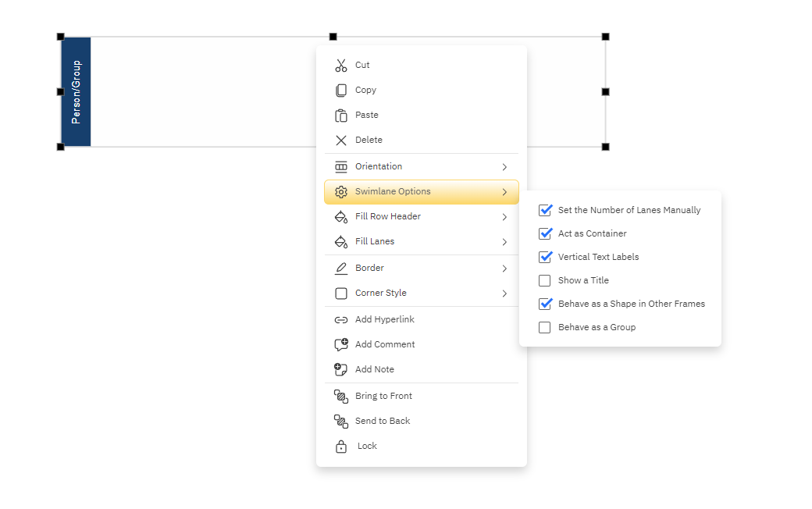Click the padlock Lock icon

tap(341, 447)
